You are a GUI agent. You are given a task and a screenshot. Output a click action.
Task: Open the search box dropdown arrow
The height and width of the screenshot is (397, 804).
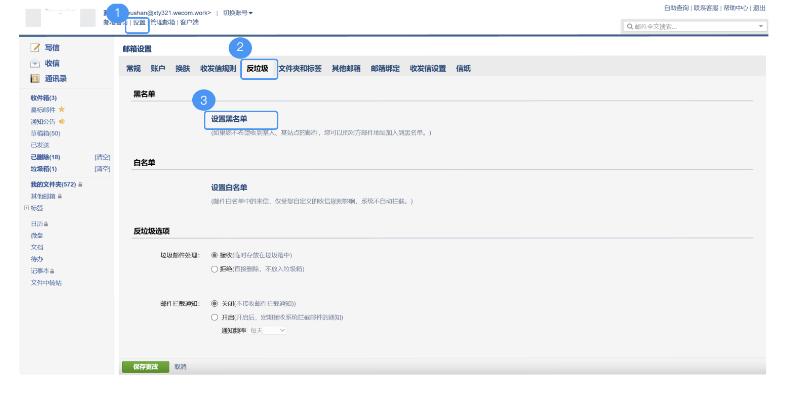(760, 26)
